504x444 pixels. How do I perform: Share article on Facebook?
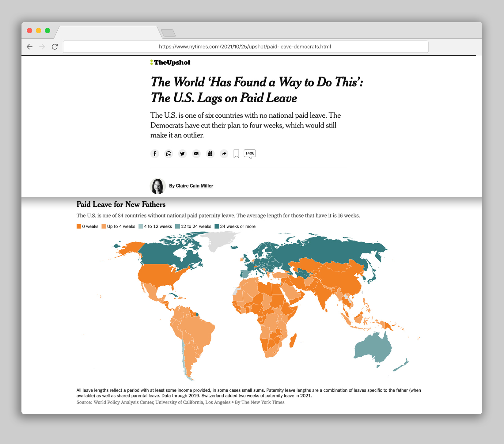[155, 154]
